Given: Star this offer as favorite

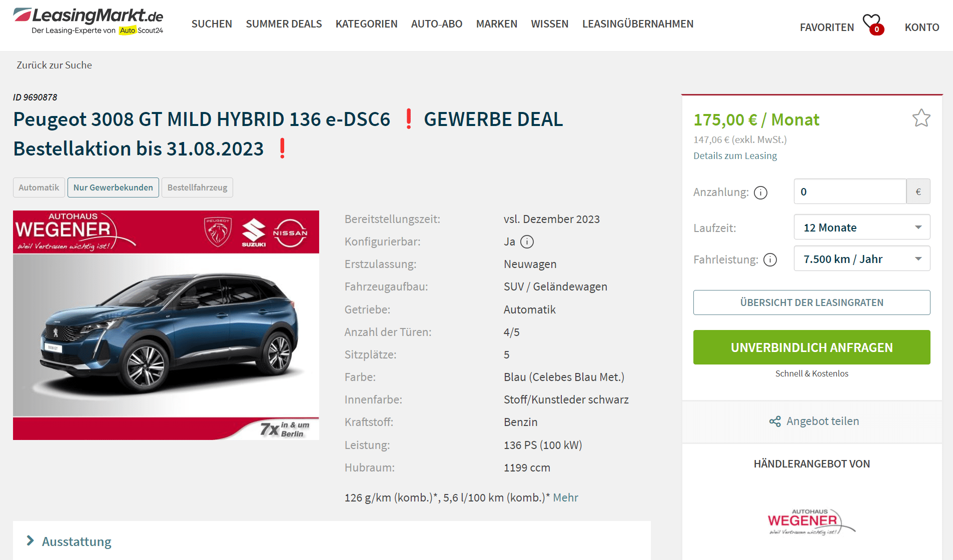Looking at the screenshot, I should pyautogui.click(x=921, y=118).
